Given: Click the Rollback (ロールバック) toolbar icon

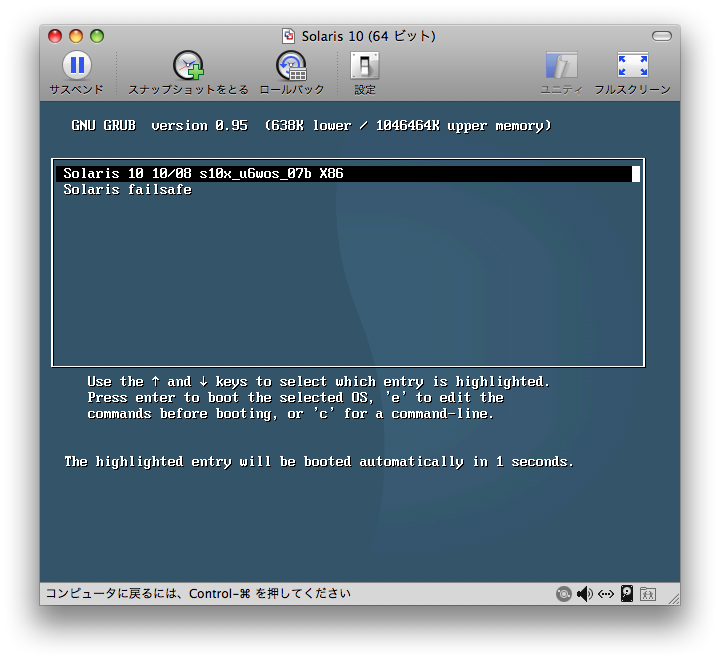Looking at the screenshot, I should [x=291, y=66].
